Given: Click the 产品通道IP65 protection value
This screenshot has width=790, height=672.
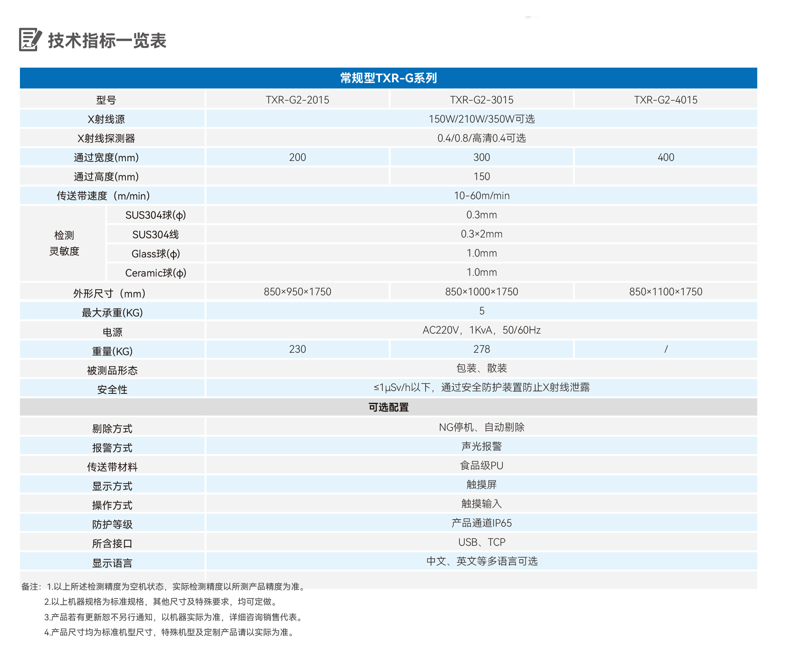Looking at the screenshot, I should pos(481,523).
